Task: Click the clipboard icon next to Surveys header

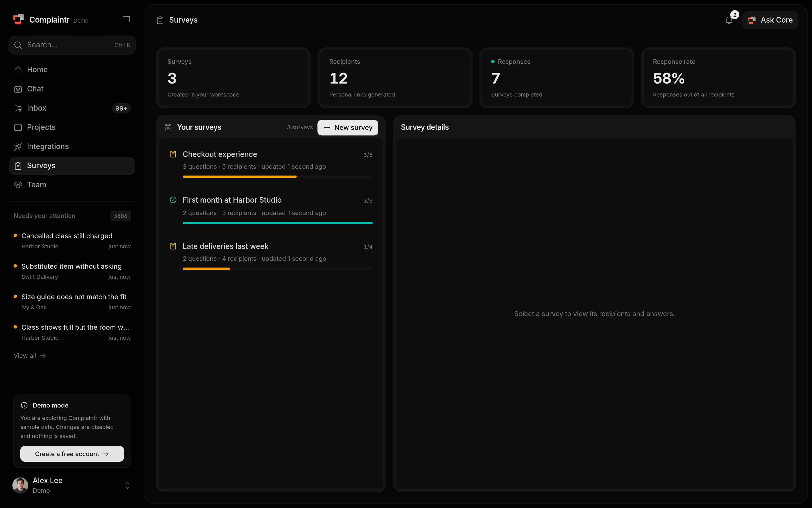Action: pyautogui.click(x=160, y=20)
